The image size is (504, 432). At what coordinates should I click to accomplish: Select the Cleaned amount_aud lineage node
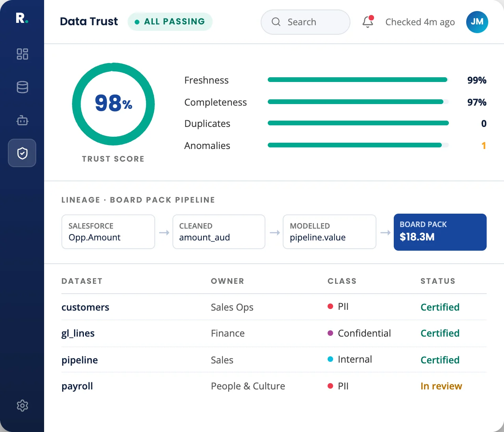(219, 232)
